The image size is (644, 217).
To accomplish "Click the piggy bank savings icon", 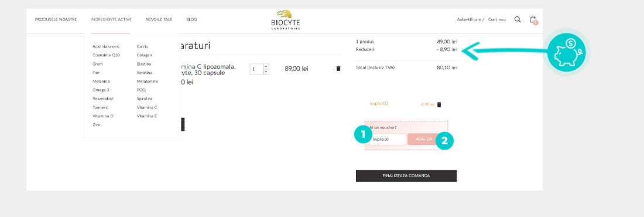I will pos(568,52).
